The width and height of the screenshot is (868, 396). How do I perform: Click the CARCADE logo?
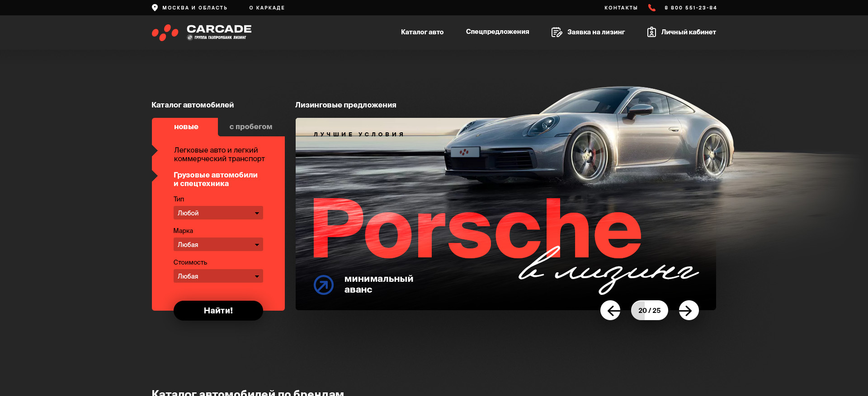pyautogui.click(x=202, y=33)
